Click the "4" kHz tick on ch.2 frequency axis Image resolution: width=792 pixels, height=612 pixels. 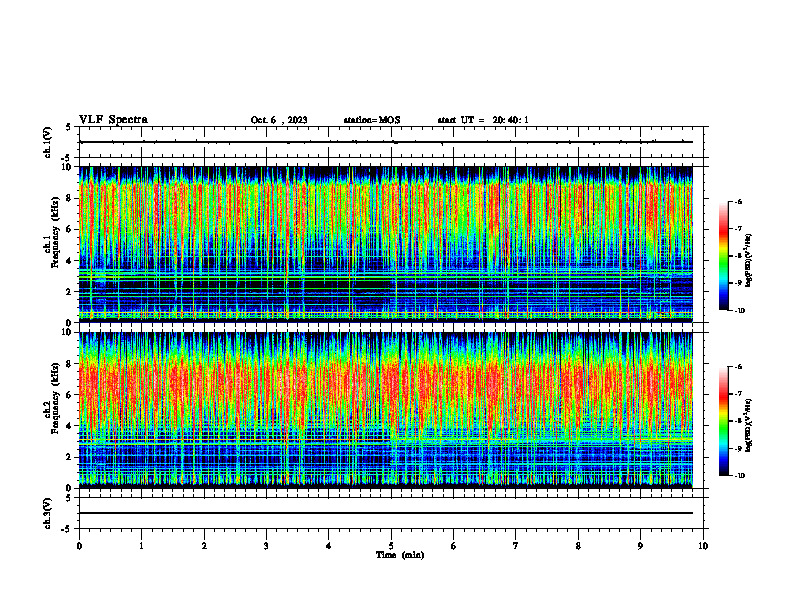tap(70, 426)
